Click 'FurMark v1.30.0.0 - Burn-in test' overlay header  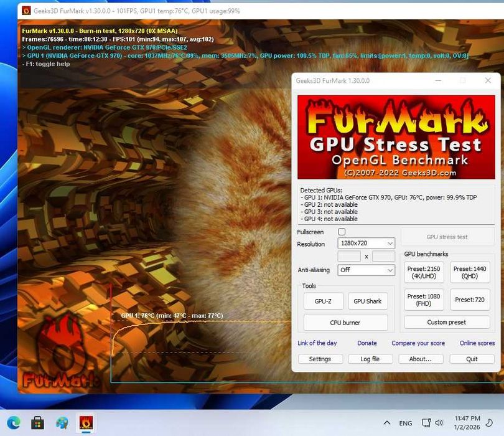point(100,31)
